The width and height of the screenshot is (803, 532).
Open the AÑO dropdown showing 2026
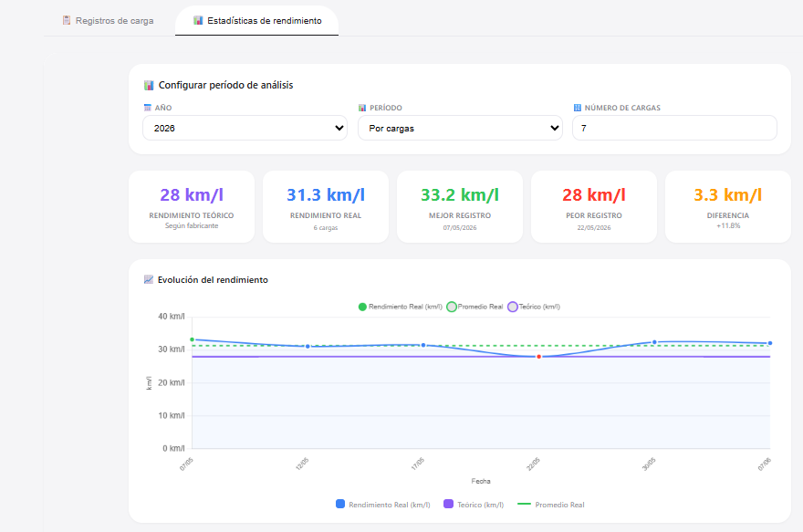pos(245,128)
